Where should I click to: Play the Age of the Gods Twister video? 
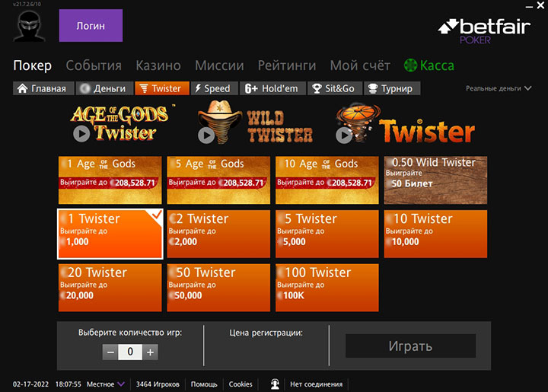[x=81, y=134]
